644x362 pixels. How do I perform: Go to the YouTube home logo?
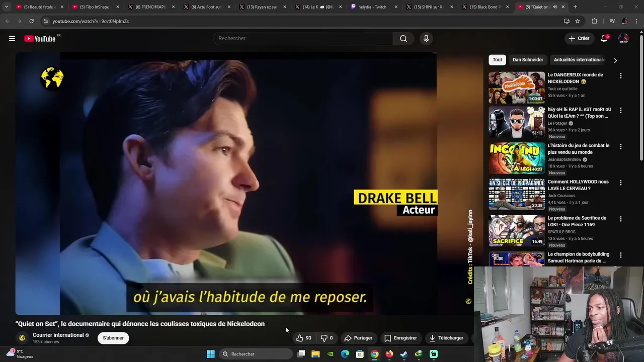coord(40,39)
